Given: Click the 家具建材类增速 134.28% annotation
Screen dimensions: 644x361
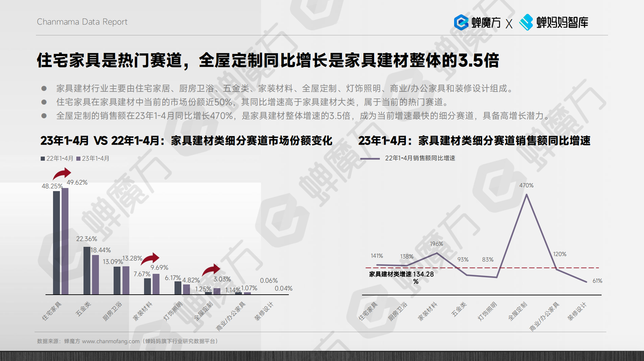Looking at the screenshot, I should [x=401, y=278].
